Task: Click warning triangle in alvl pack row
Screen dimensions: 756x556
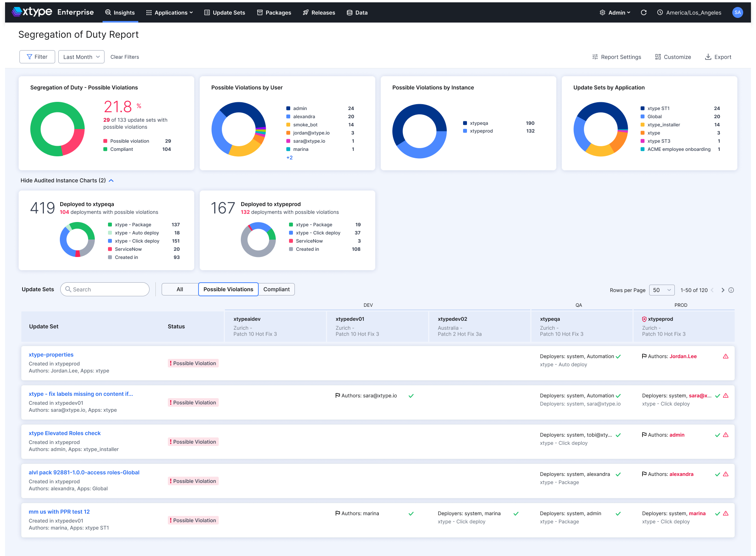Action: point(726,474)
